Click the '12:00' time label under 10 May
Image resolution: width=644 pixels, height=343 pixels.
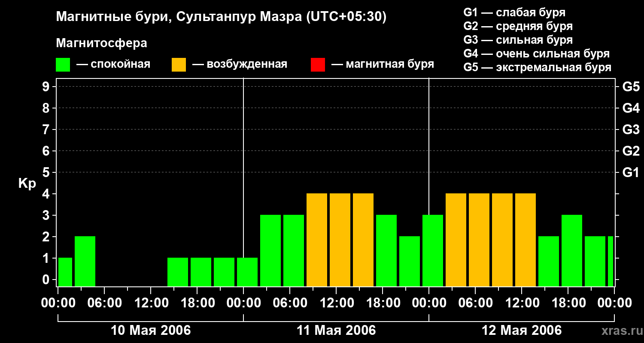tap(151, 303)
